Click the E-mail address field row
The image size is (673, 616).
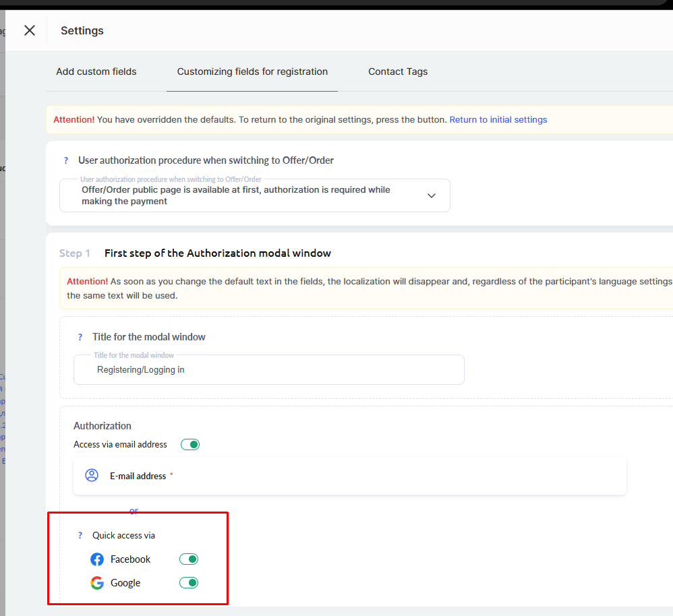pos(350,476)
